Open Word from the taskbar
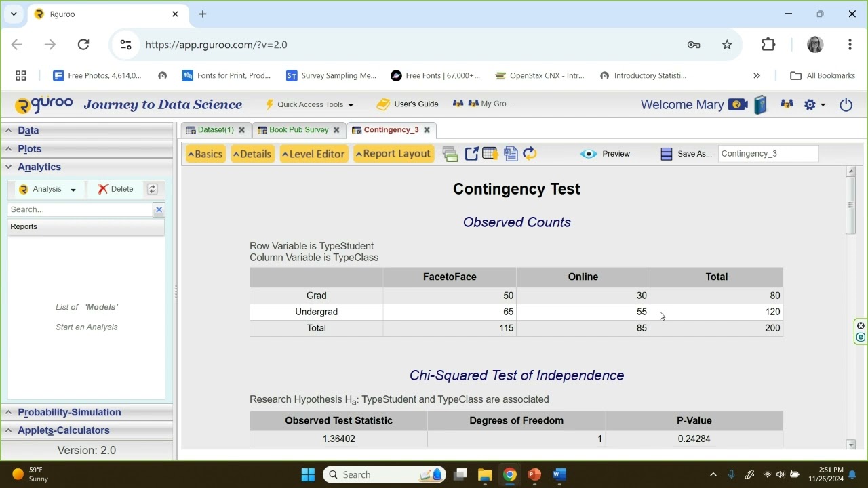This screenshot has height=488, width=868. (559, 474)
